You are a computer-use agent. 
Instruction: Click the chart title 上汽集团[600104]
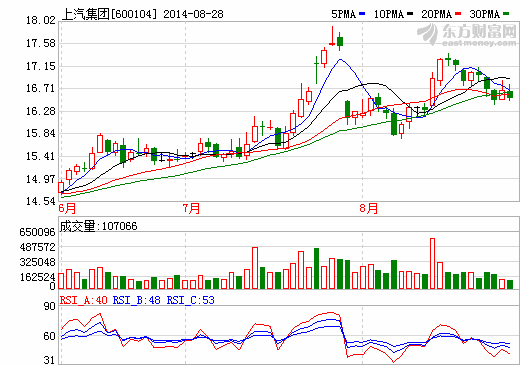[x=109, y=14]
